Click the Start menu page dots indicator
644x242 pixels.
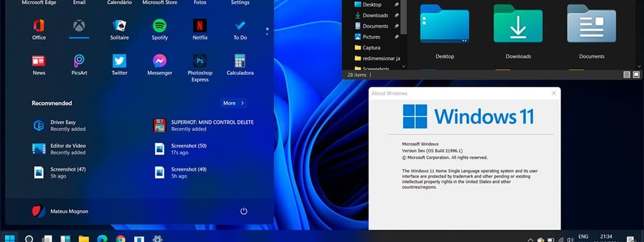click(267, 31)
